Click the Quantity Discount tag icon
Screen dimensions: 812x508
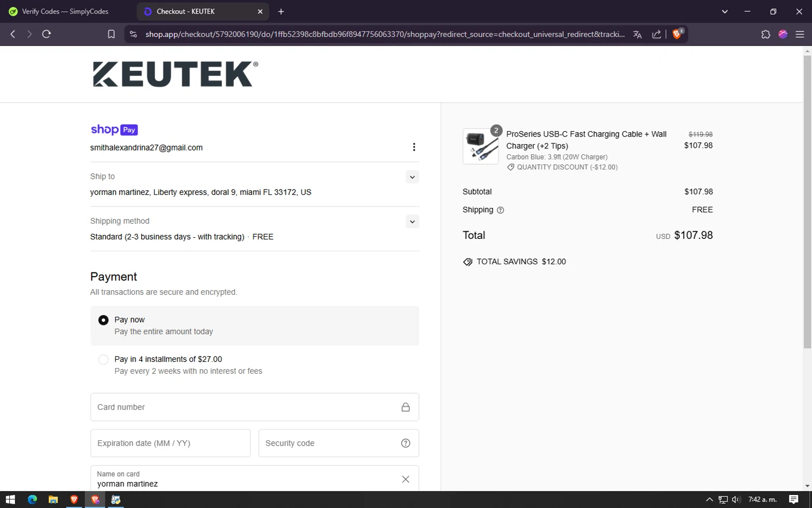tap(510, 167)
